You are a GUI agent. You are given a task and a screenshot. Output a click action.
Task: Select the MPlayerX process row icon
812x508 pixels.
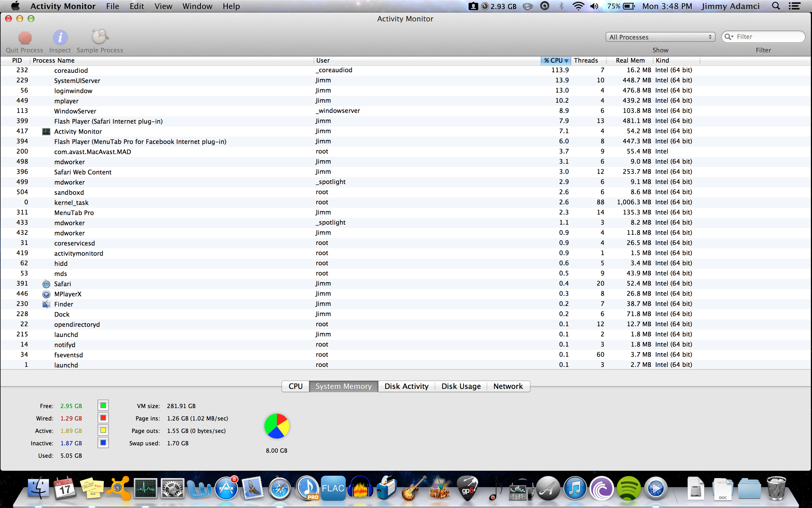[x=46, y=294]
